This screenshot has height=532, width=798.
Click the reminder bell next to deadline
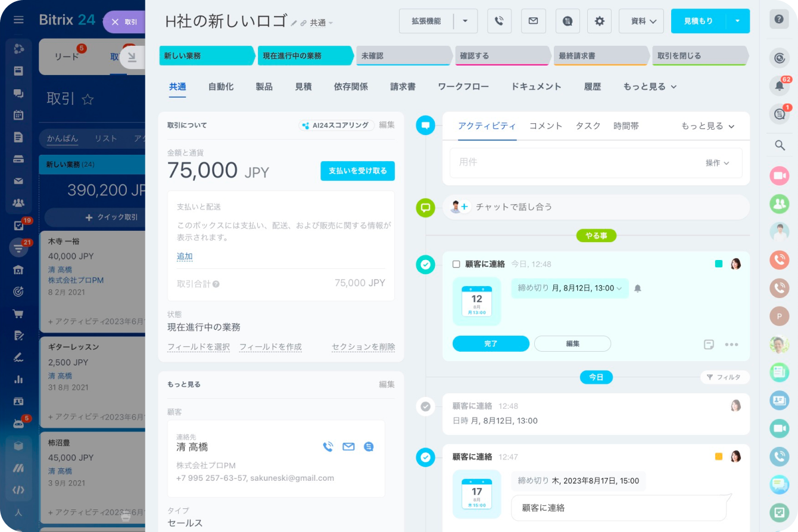coord(638,289)
